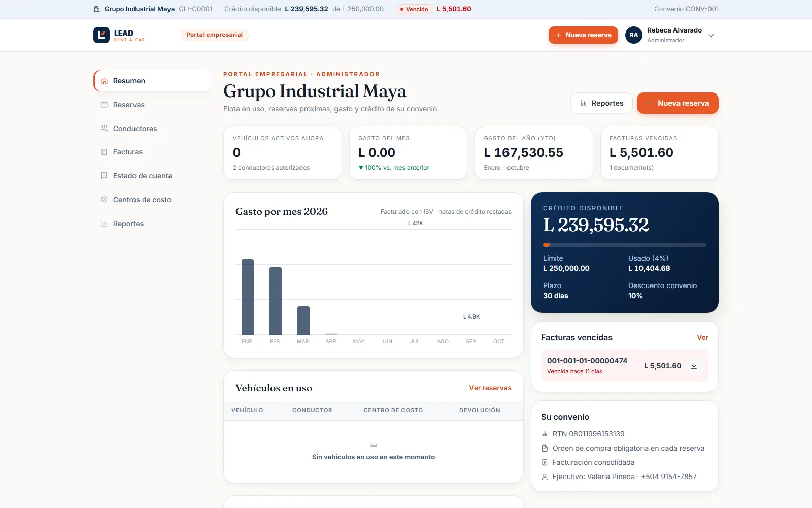Click the icon beside Facturación consolidada
This screenshot has height=508, width=812.
[x=545, y=463]
